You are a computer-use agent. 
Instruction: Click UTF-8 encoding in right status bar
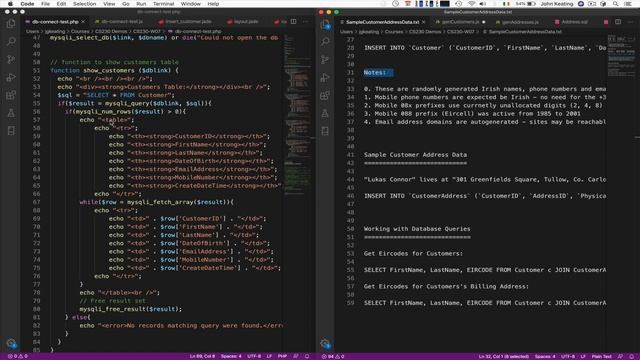point(568,356)
